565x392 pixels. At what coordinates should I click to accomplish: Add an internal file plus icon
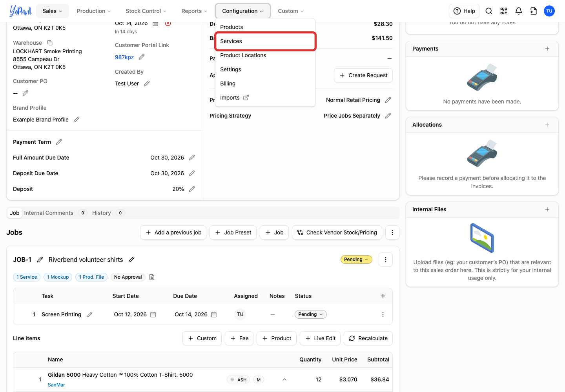[547, 209]
